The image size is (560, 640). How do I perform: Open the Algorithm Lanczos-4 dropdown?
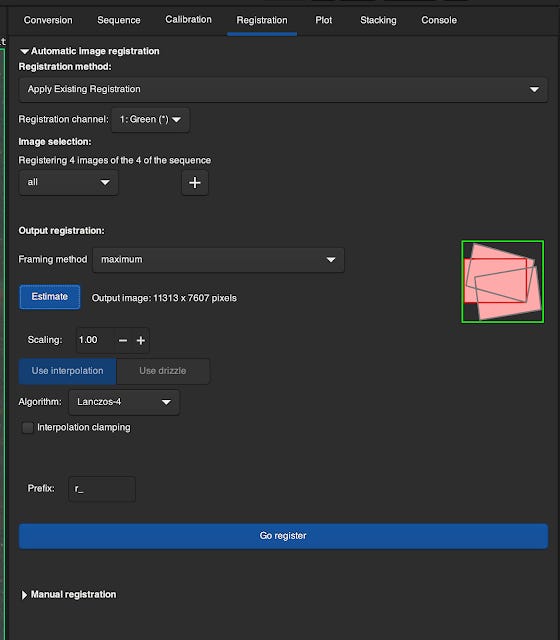click(124, 402)
